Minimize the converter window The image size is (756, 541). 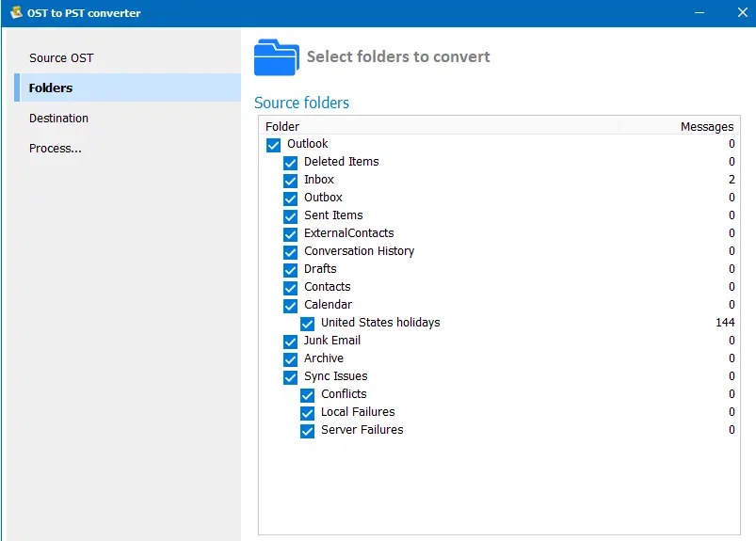(x=700, y=13)
